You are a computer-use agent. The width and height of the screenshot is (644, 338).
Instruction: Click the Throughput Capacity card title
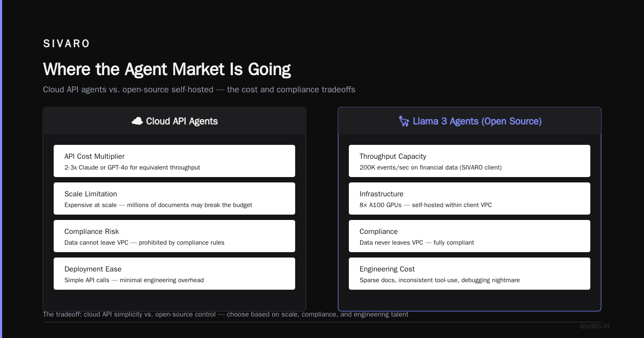pos(393,157)
